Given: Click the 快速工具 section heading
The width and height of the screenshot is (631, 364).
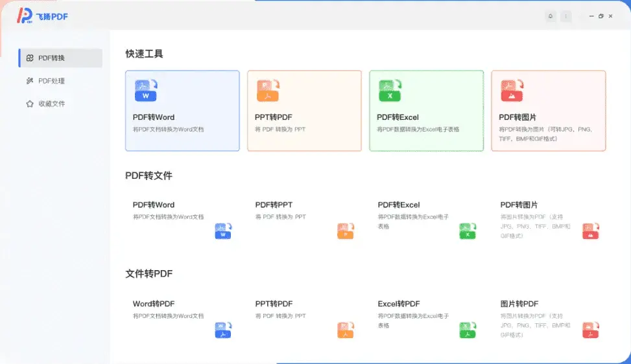Looking at the screenshot, I should point(144,54).
